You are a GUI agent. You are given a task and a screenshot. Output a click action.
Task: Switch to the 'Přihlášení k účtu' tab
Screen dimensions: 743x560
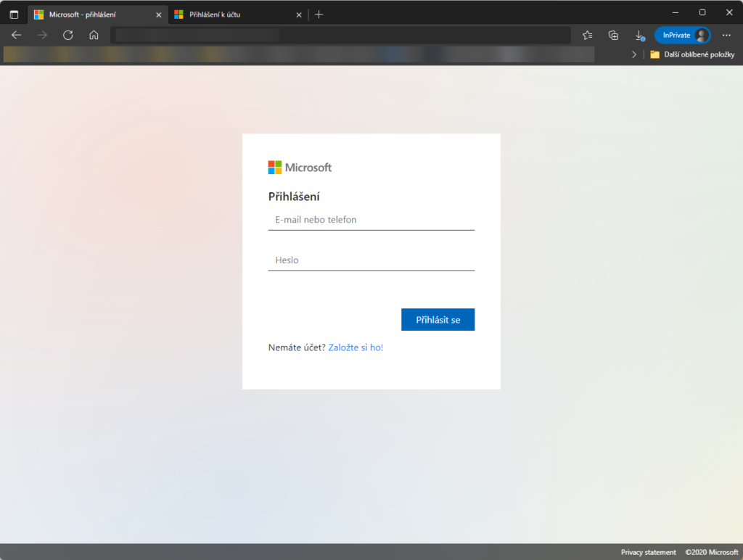coord(238,15)
